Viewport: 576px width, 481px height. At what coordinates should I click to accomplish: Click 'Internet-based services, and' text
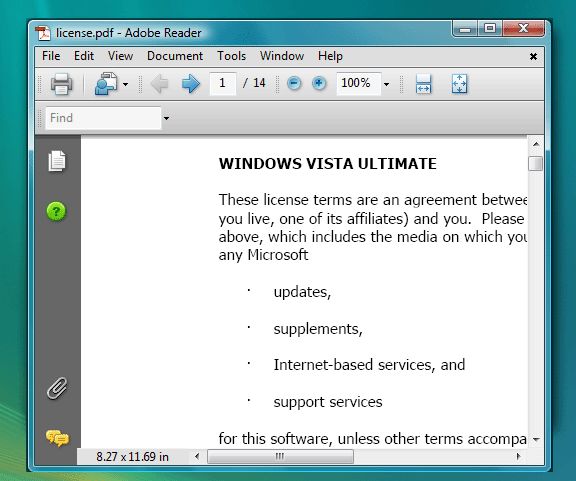[369, 365]
